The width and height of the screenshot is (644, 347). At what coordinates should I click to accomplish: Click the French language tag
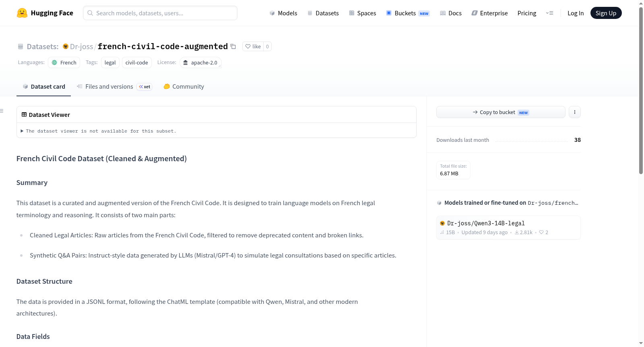coord(64,62)
